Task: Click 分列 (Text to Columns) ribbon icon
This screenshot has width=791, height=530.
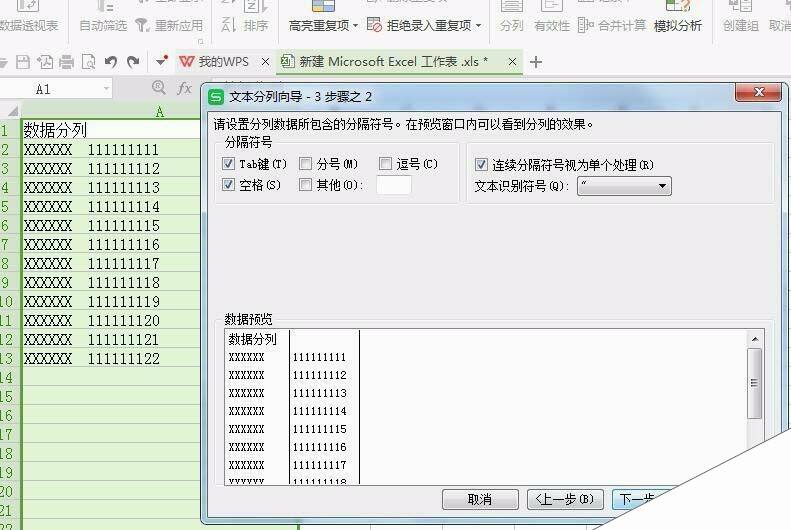Action: click(x=512, y=15)
